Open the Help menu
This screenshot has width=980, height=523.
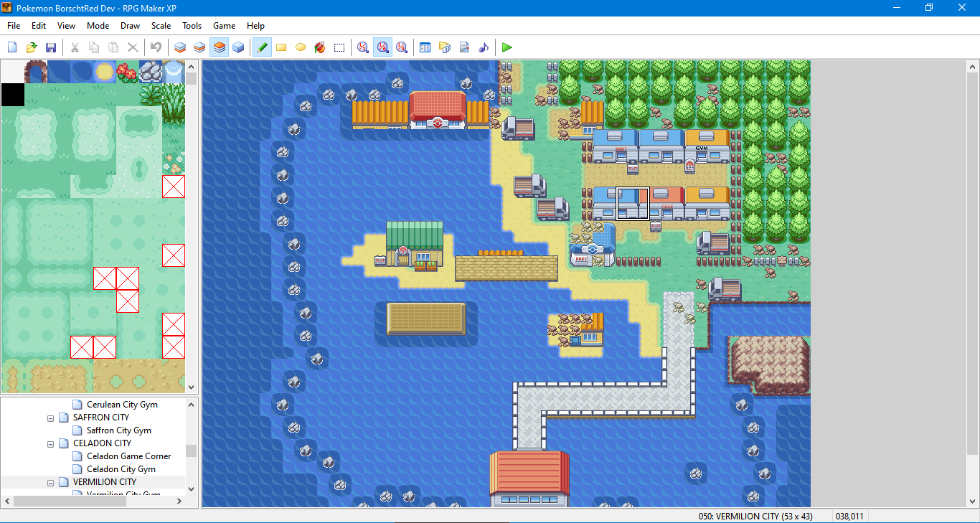tap(256, 25)
